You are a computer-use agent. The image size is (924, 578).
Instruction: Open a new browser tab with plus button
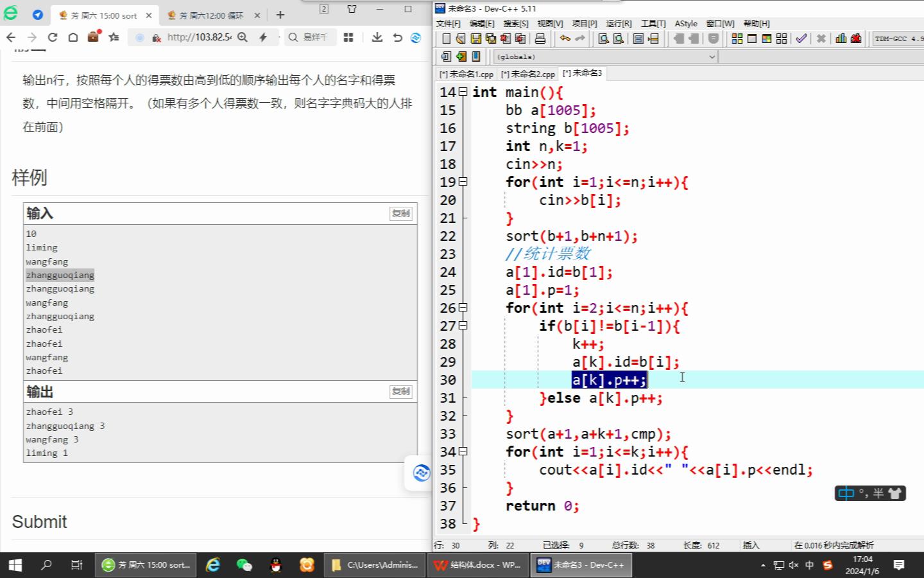[280, 14]
